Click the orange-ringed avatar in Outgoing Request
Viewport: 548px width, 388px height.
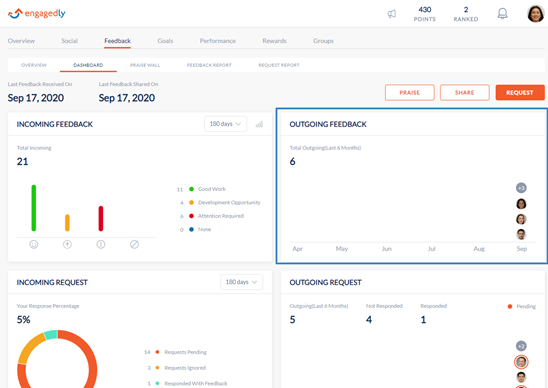click(521, 362)
